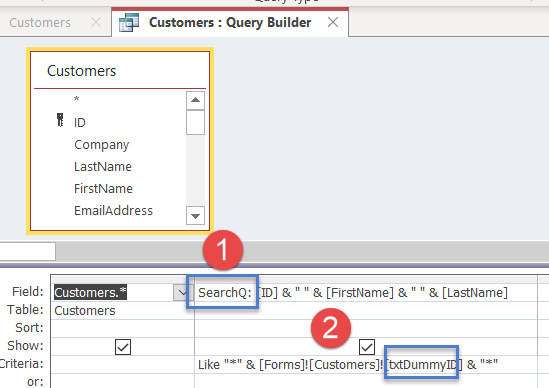
Task: Select the Company field in Customers table
Action: [x=102, y=145]
